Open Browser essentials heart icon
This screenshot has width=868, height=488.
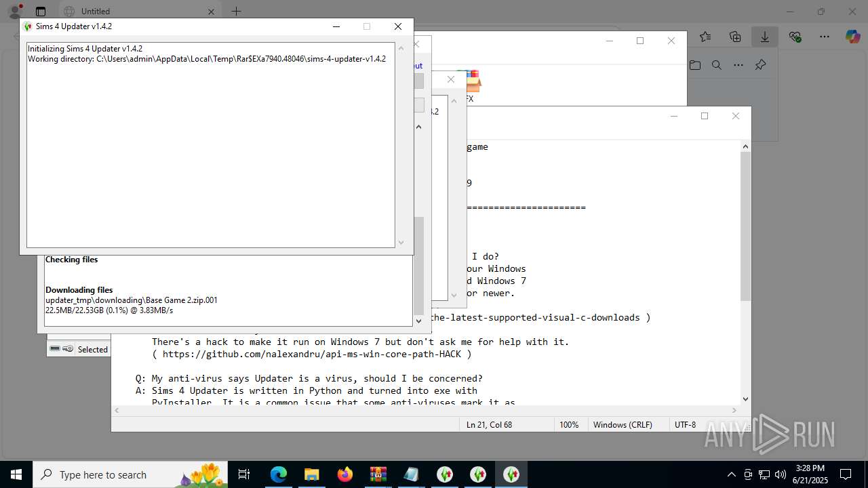click(795, 37)
